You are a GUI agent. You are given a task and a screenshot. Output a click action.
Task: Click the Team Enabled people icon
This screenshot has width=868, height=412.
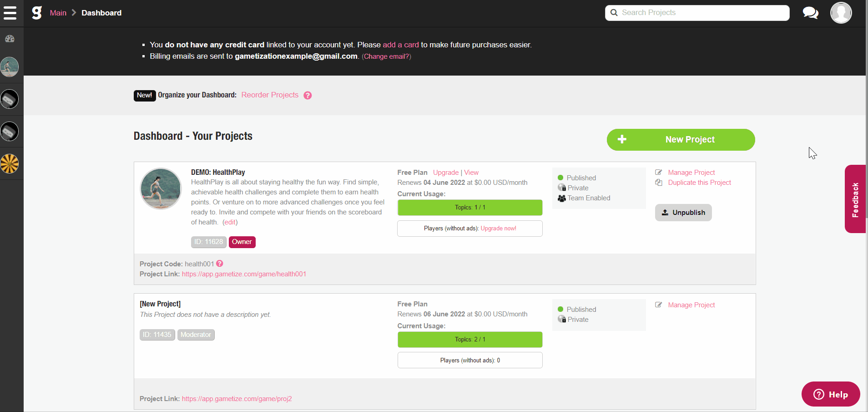[562, 198]
